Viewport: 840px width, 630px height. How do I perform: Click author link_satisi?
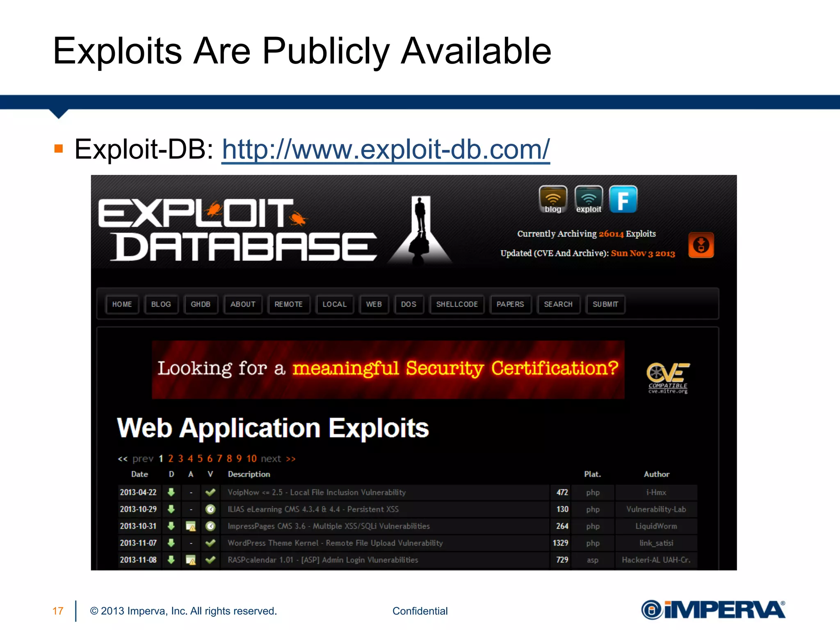[656, 543]
